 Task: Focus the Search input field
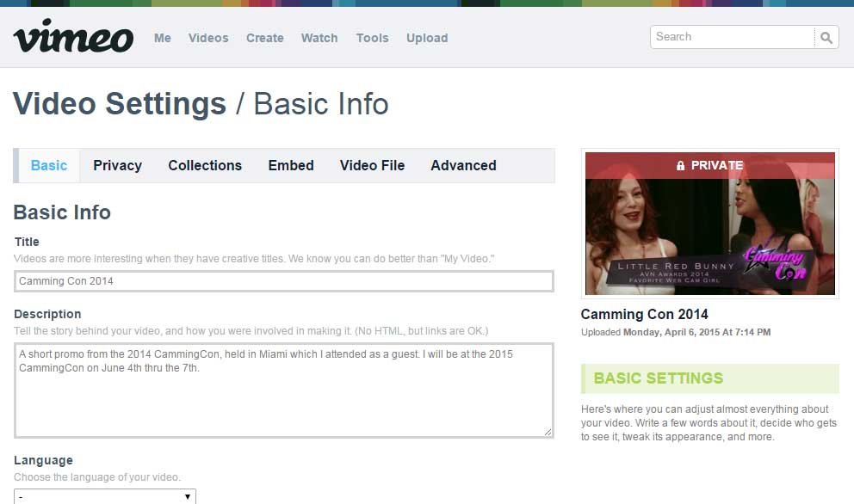(732, 37)
